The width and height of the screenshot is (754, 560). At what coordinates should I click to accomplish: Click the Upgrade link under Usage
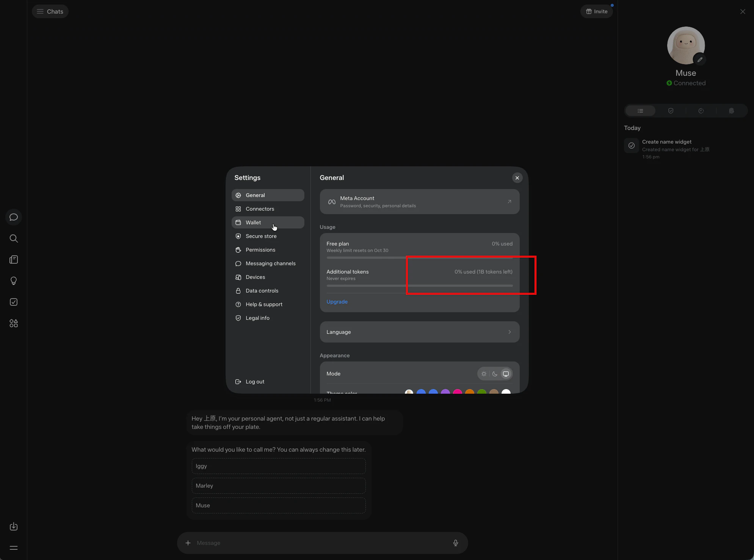pyautogui.click(x=337, y=302)
